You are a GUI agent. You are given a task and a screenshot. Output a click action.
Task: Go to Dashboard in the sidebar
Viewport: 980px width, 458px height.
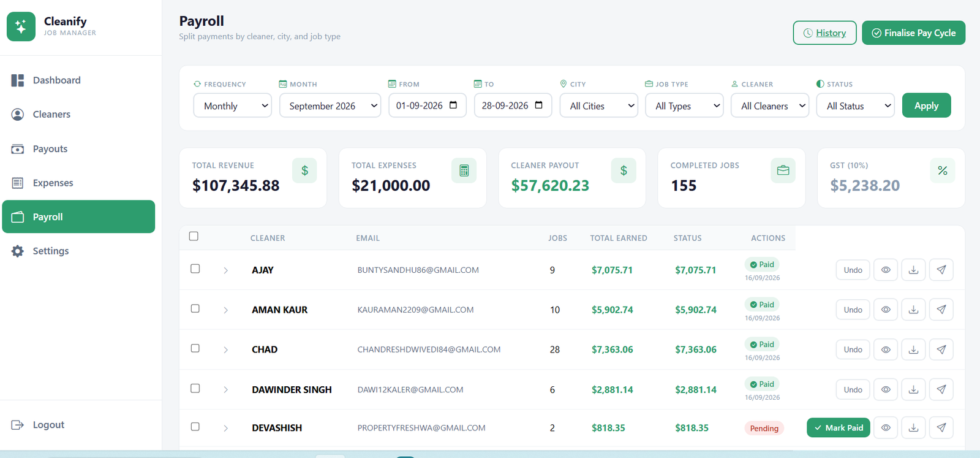coord(78,80)
